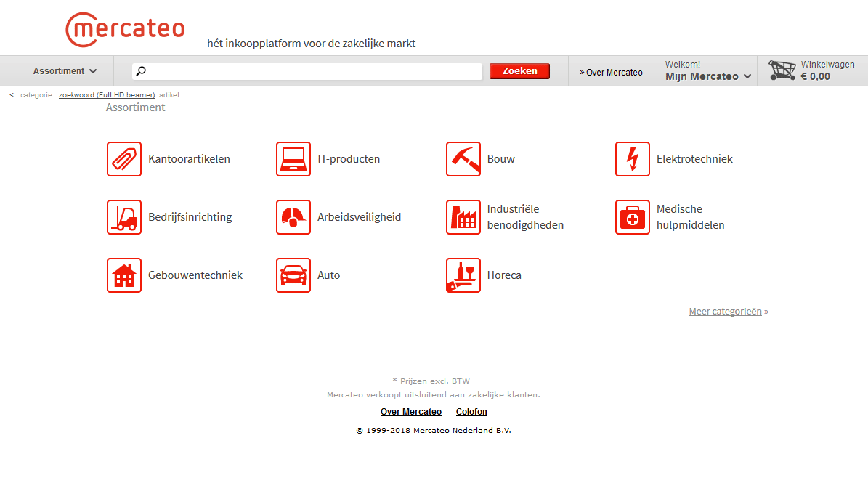Select the Gebouwentechniek house icon
The height and width of the screenshot is (491, 868).
point(124,275)
